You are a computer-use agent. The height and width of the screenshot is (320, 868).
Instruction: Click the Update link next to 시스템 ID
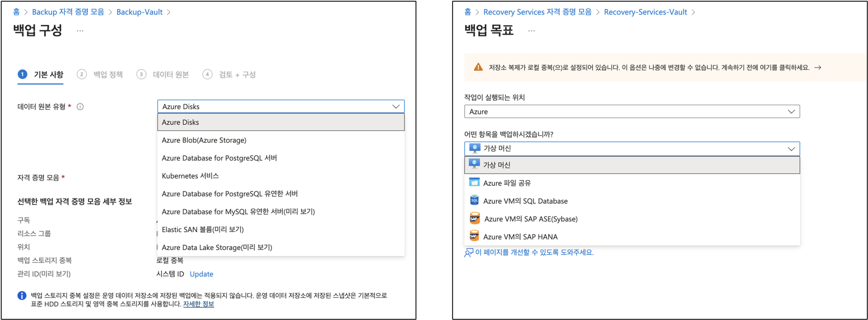click(x=202, y=274)
